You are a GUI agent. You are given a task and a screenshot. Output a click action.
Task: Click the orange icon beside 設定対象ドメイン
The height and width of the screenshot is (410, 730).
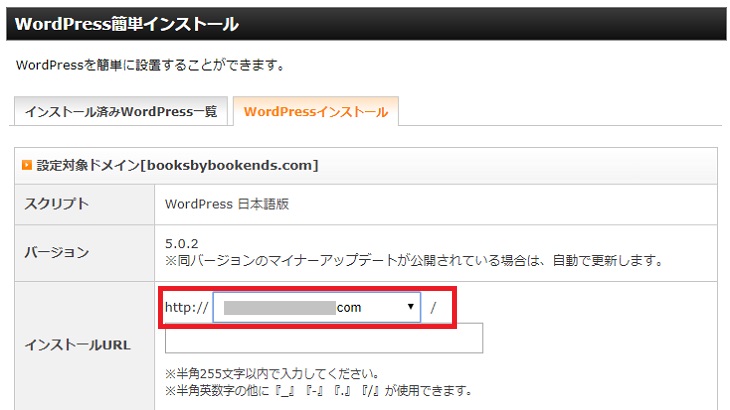(27, 165)
